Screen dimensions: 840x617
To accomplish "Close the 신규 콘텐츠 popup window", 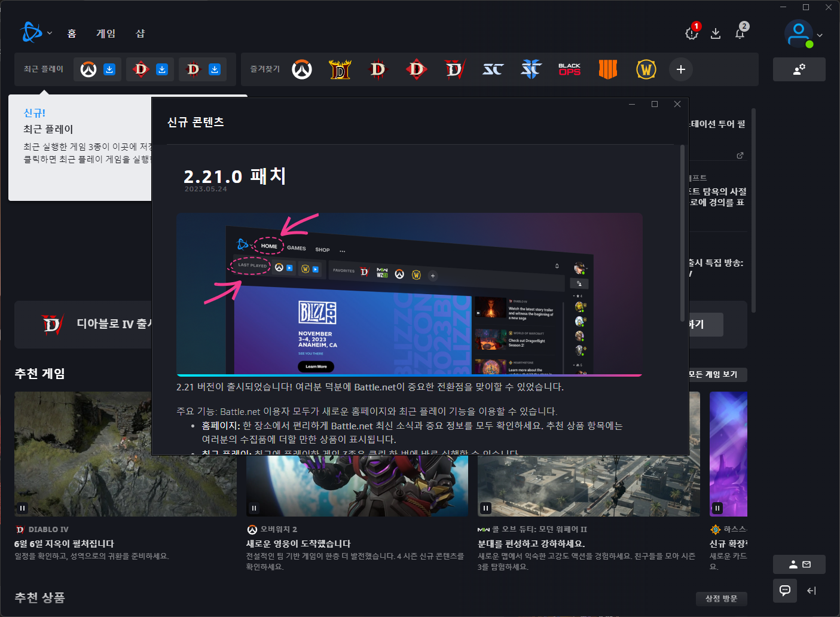I will tap(677, 104).
